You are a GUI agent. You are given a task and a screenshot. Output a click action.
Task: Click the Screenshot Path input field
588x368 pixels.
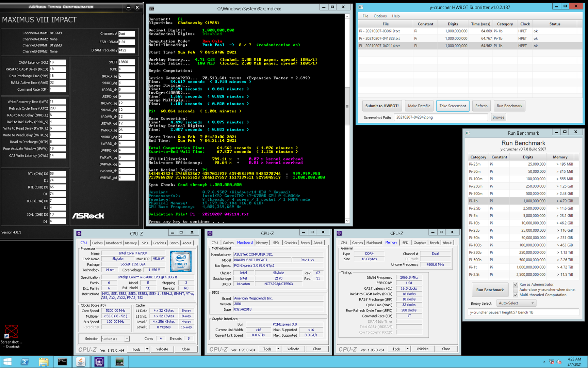click(x=441, y=117)
